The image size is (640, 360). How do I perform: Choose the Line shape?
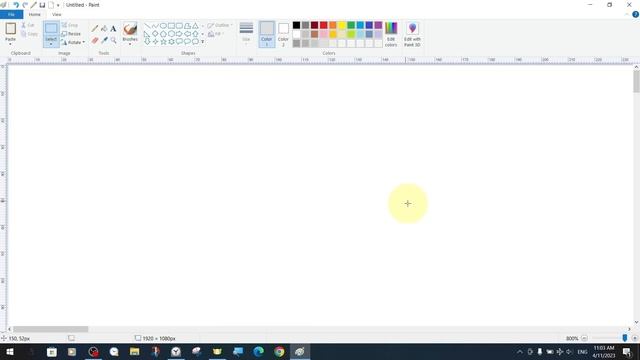[x=147, y=26]
